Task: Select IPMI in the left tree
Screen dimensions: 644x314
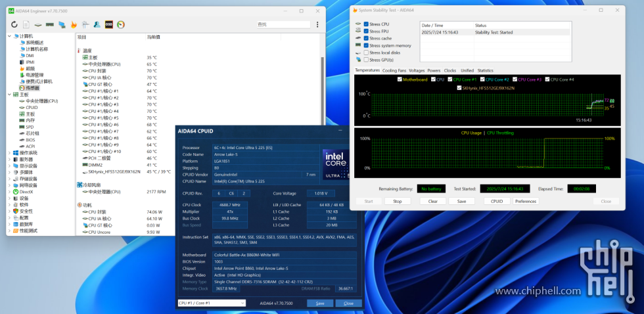Action: (27, 62)
